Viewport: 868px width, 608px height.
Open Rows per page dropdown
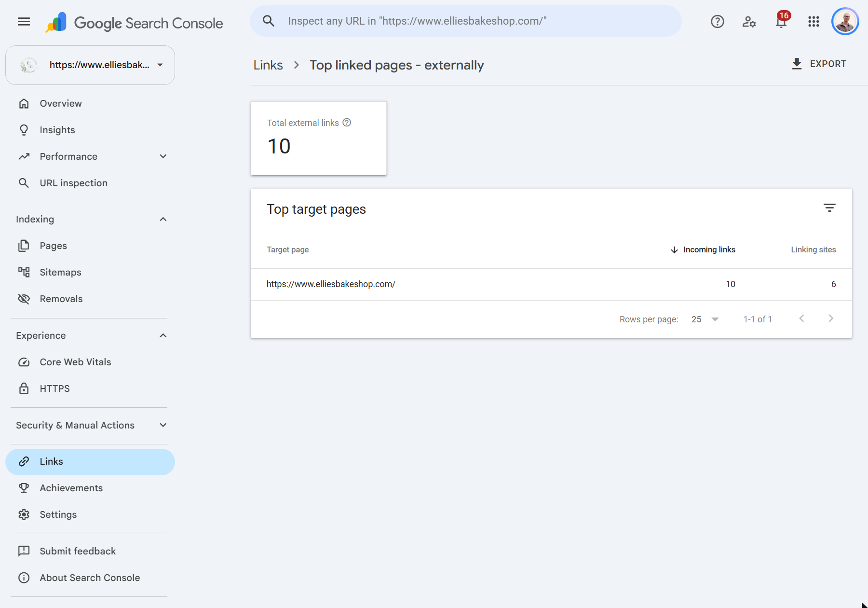[705, 319]
